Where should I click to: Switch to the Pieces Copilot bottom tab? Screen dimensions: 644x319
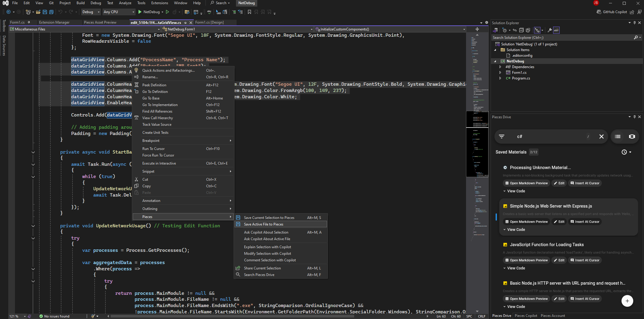click(x=526, y=316)
